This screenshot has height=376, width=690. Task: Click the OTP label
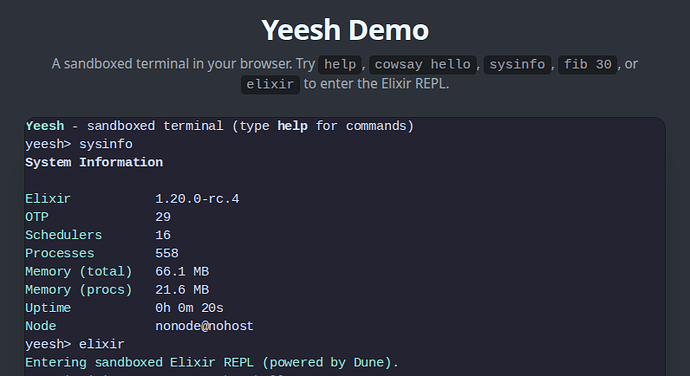[x=37, y=217]
